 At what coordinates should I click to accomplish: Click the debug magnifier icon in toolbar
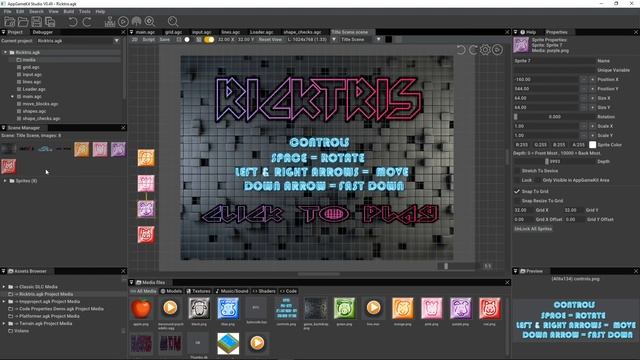(x=150, y=22)
